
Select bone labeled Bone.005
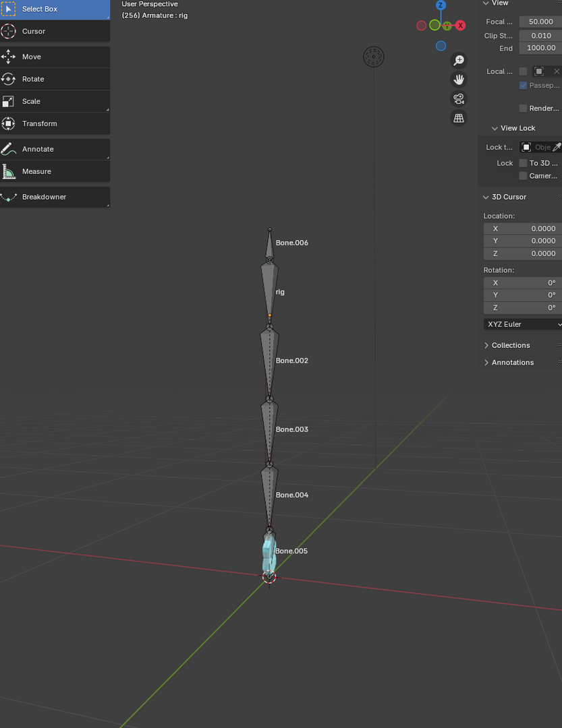pos(269,553)
